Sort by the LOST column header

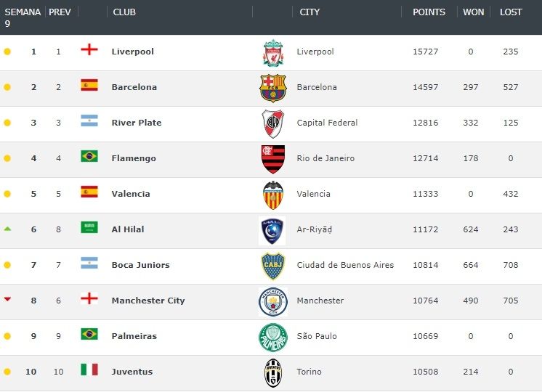coord(511,12)
